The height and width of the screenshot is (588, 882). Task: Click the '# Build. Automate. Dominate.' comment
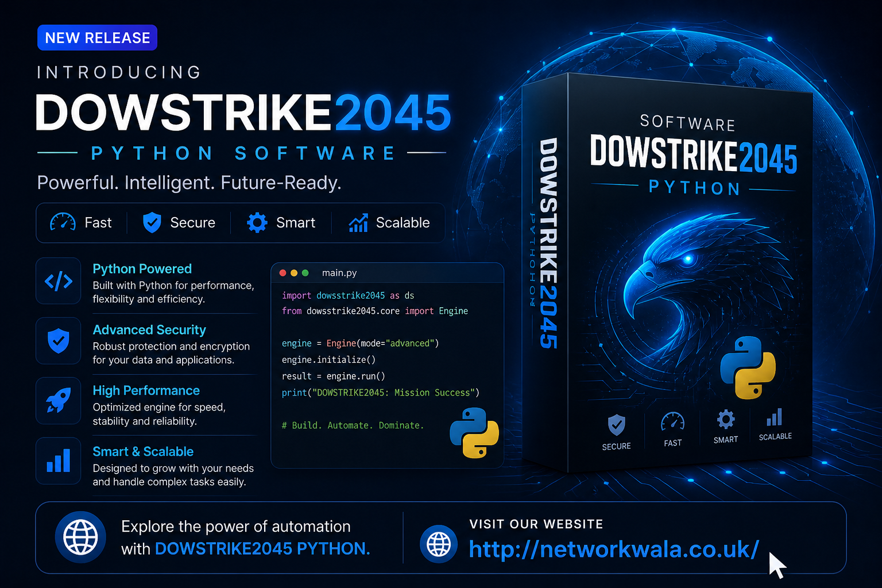[x=353, y=425]
